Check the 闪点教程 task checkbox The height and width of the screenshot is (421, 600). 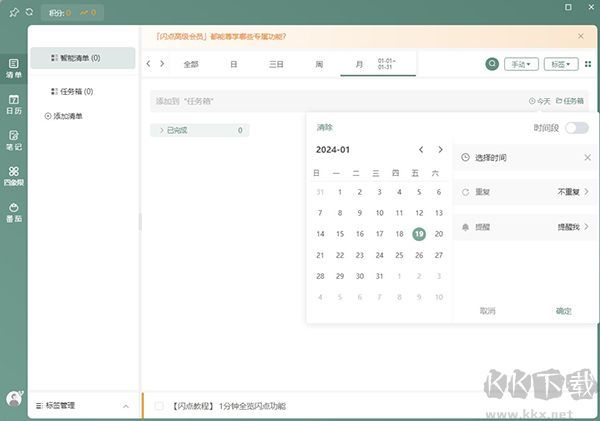point(160,406)
